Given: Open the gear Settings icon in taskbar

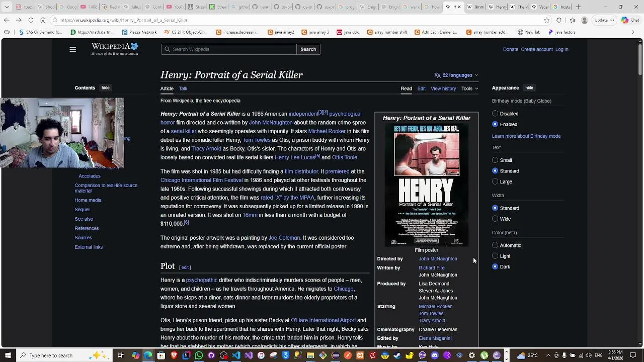Looking at the screenshot, I should point(472,355).
